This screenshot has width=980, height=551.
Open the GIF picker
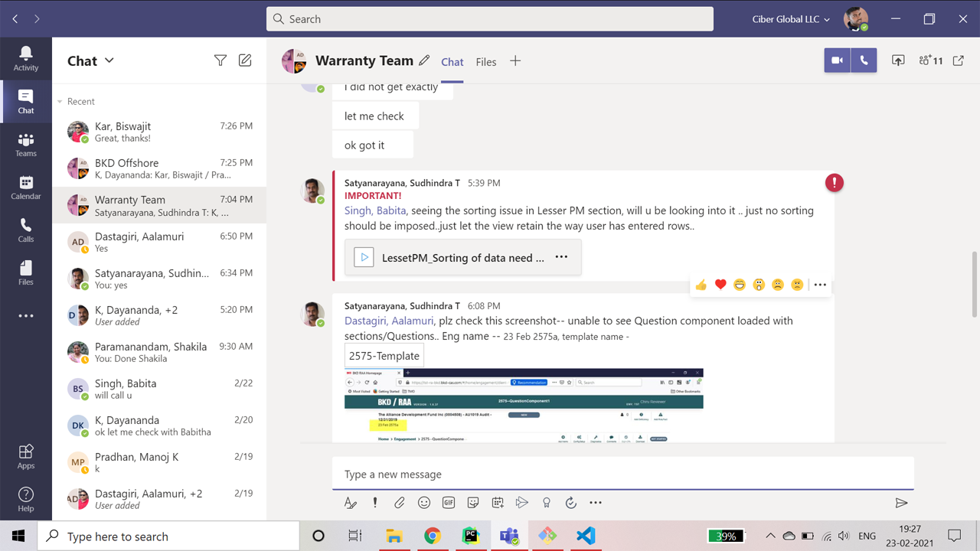(449, 503)
